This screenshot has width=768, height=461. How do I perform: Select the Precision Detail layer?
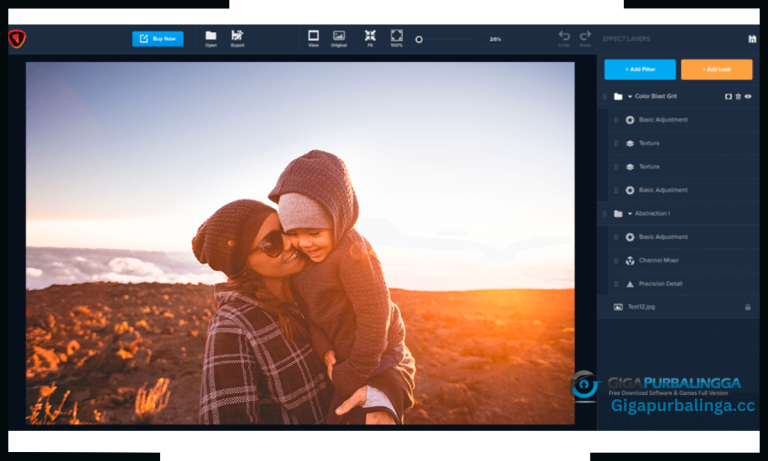664,284
